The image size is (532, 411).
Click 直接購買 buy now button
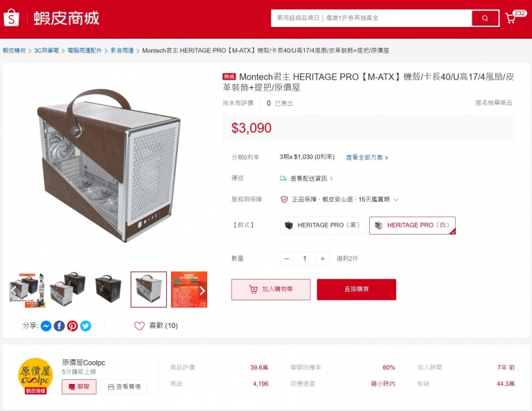(356, 289)
